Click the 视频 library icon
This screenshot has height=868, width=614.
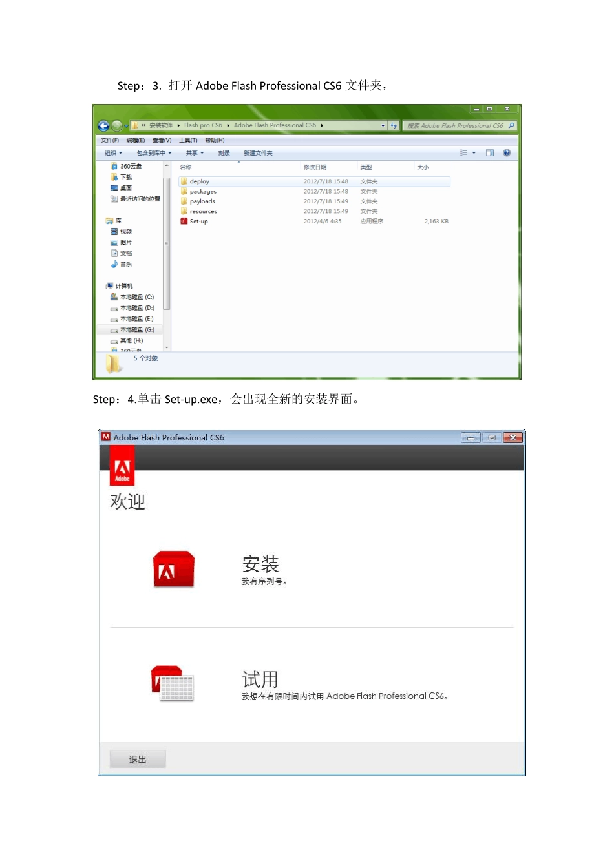[114, 231]
